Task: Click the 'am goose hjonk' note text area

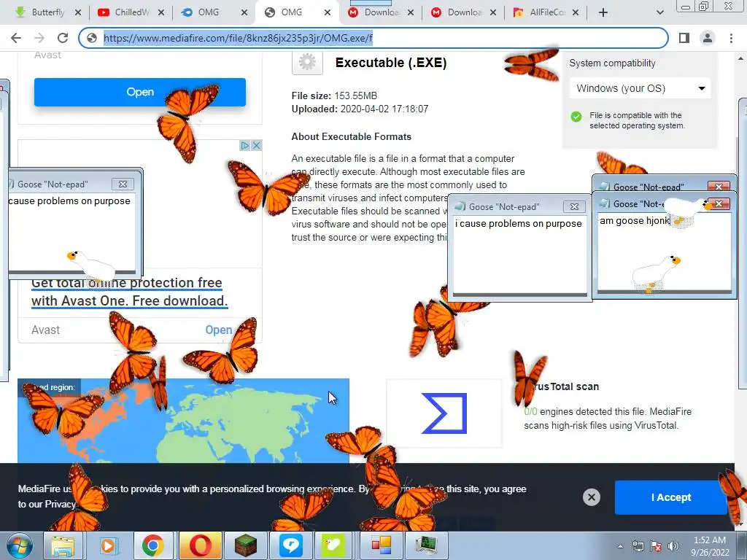Action: pos(664,252)
